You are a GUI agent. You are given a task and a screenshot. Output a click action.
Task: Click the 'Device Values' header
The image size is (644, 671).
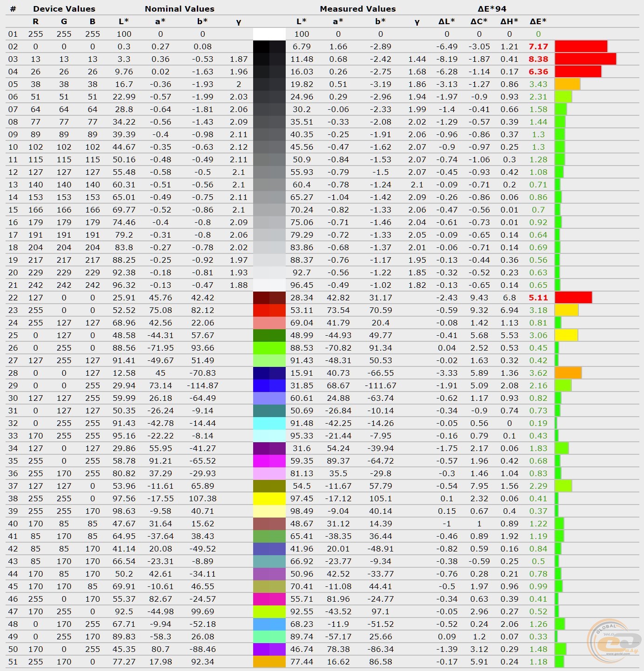point(64,9)
